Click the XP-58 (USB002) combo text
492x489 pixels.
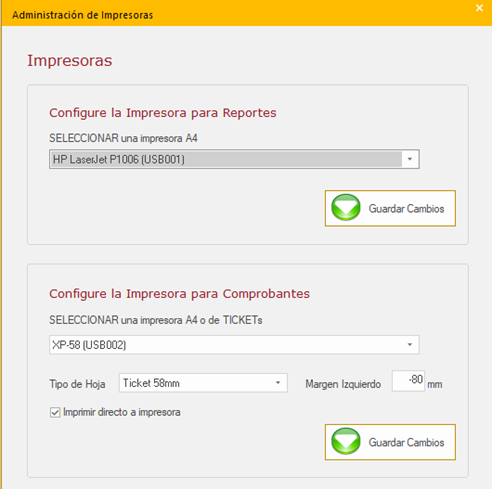89,345
